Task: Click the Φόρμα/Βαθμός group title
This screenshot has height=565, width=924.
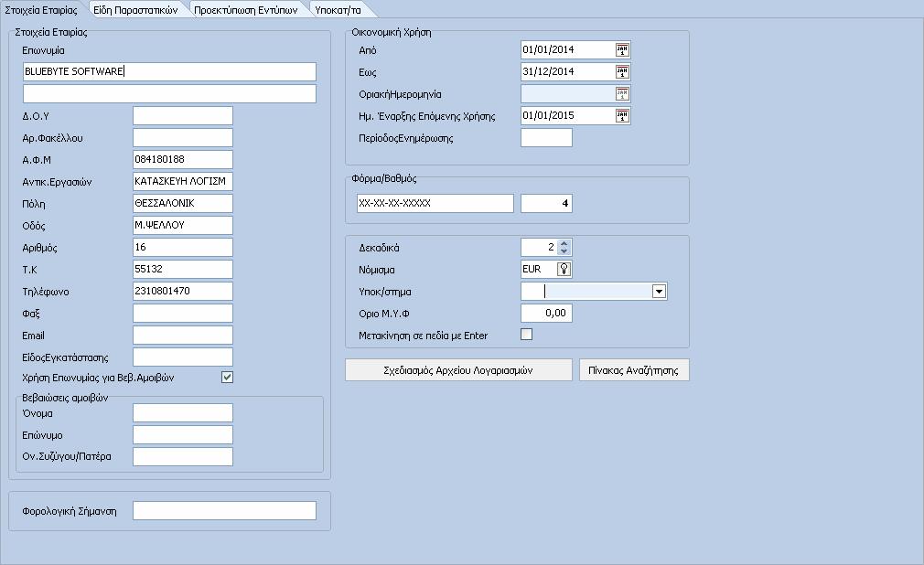Action: click(384, 178)
